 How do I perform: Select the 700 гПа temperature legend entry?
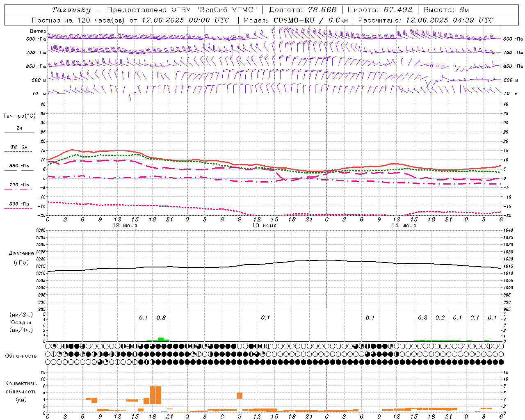19,185
